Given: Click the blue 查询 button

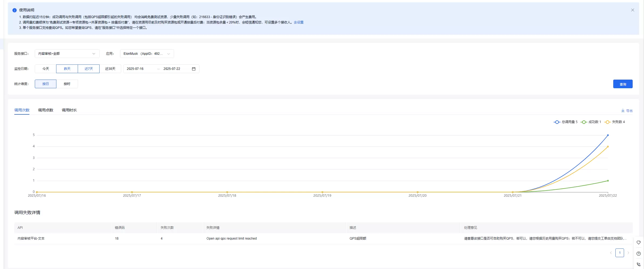Looking at the screenshot, I should (623, 84).
